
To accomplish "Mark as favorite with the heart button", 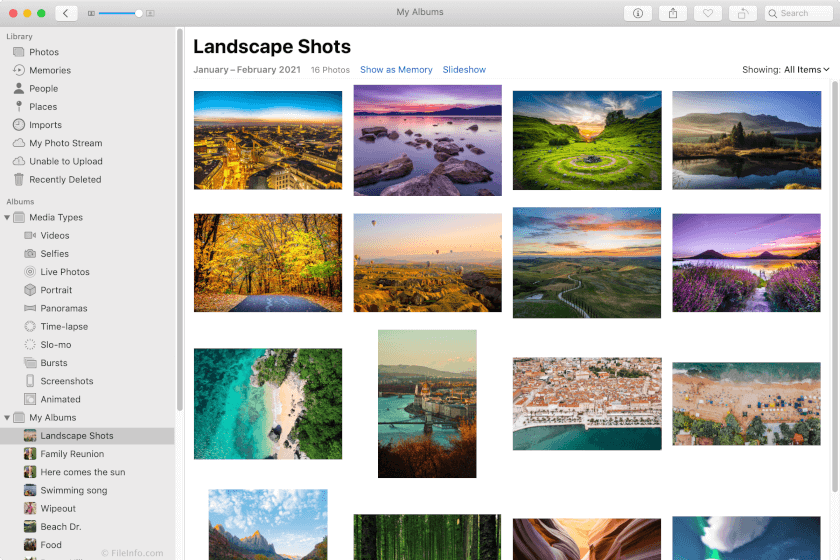I will 708,13.
